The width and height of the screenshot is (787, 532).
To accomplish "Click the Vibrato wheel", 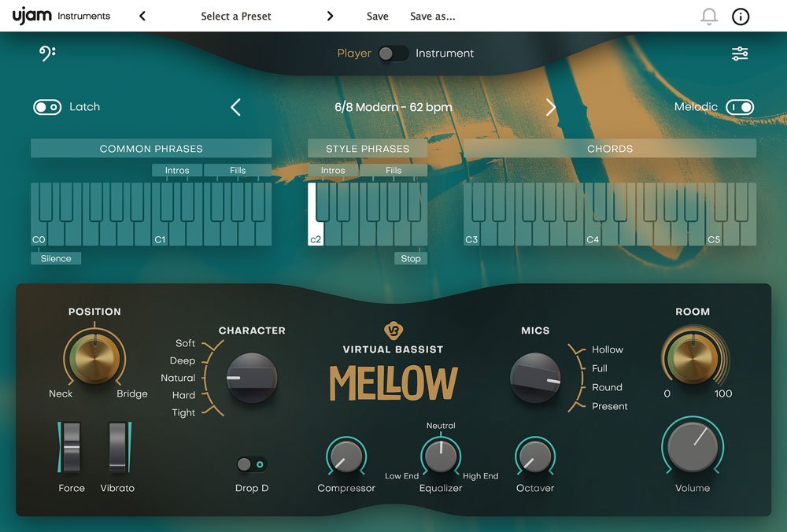I will 117,447.
